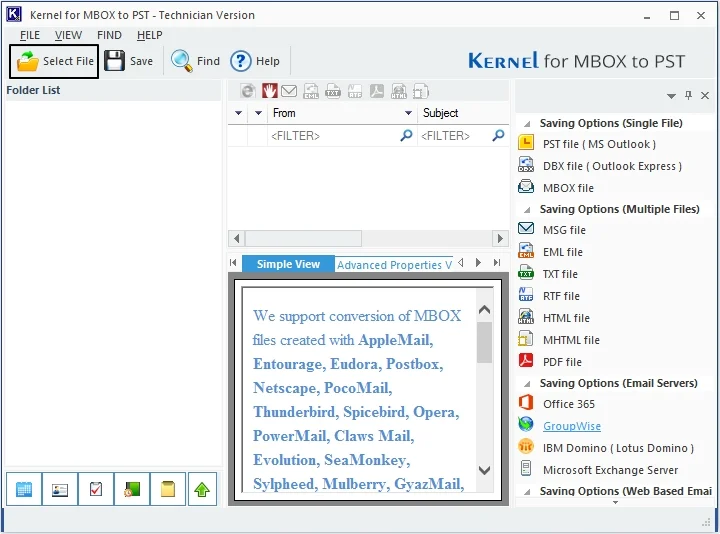Open the second column dropdown arrow before From

tap(259, 113)
